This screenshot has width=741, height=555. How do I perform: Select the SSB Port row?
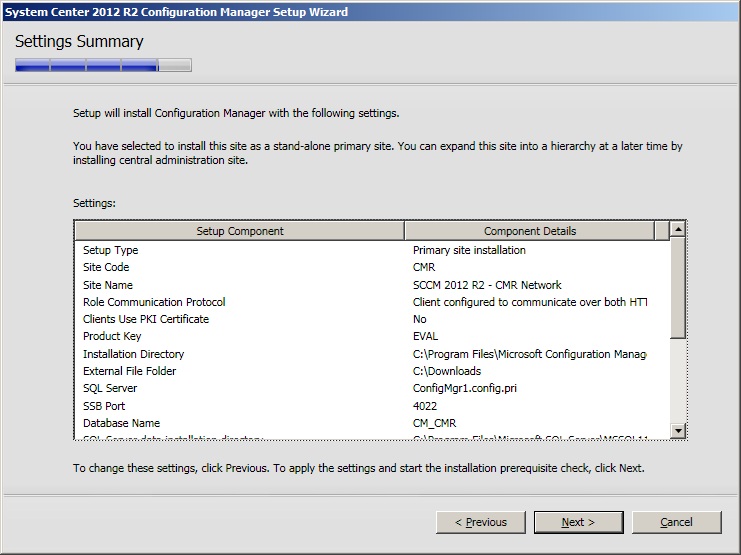pyautogui.click(x=105, y=406)
